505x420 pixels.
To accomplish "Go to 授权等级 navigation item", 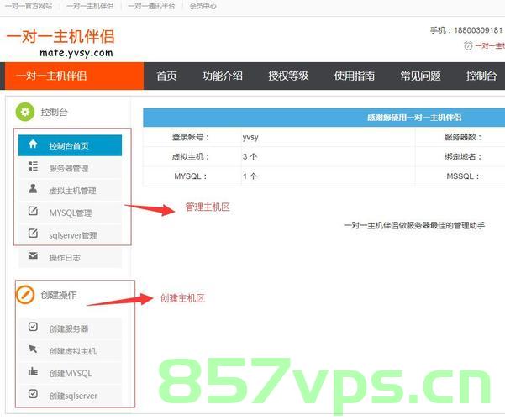I will click(288, 76).
